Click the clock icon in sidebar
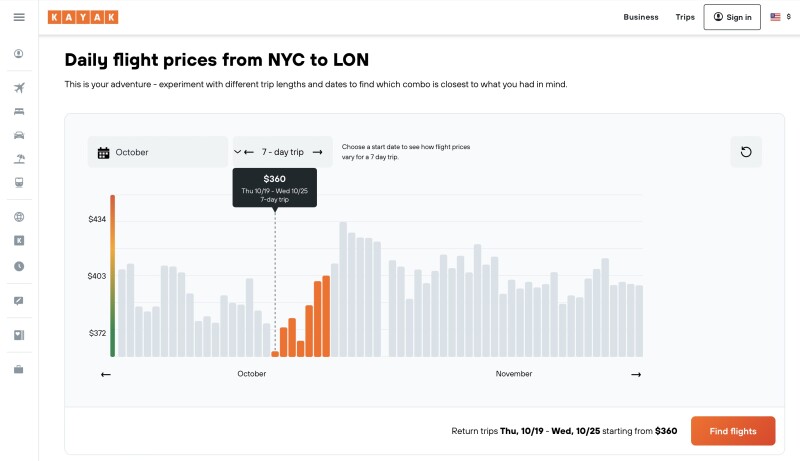Image resolution: width=800 pixels, height=461 pixels. [19, 266]
